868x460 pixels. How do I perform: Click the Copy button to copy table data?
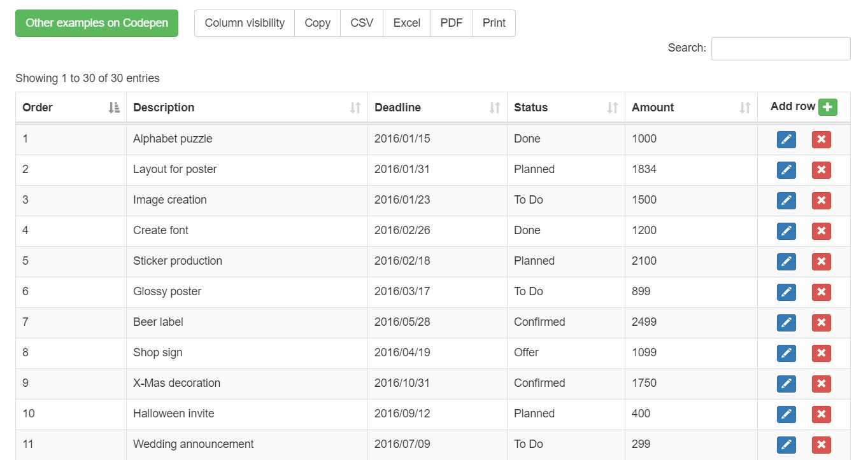click(317, 23)
